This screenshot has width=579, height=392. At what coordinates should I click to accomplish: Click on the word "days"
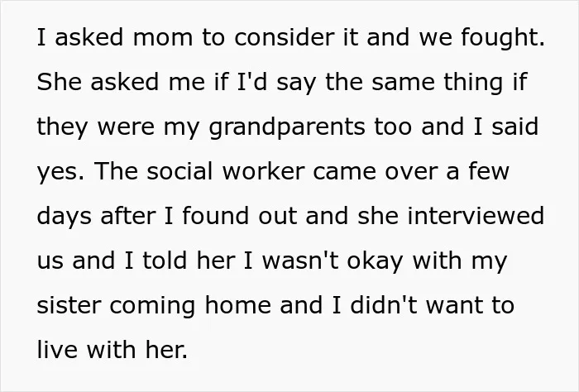[x=64, y=217]
